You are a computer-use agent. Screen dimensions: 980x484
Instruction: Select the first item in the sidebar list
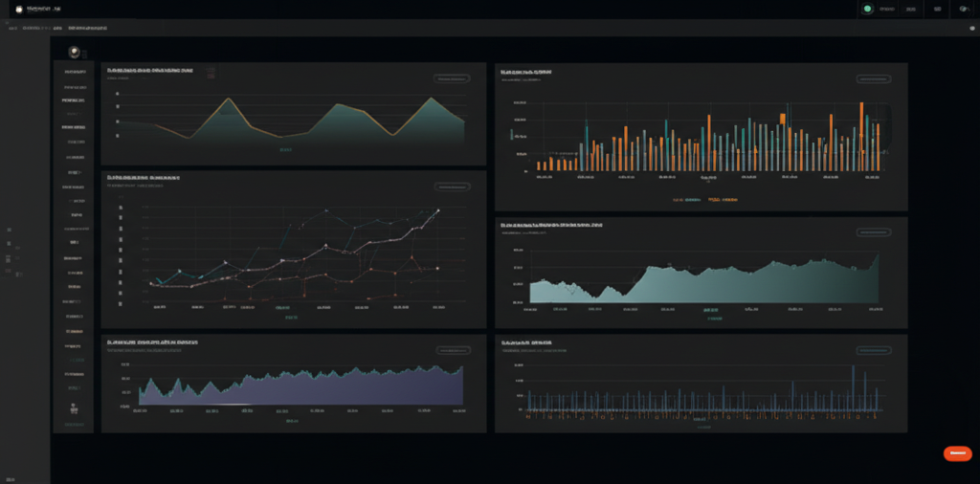click(73, 72)
